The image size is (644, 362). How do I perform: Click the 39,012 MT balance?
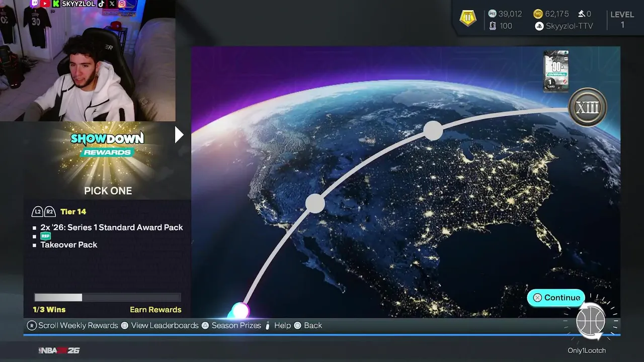pyautogui.click(x=510, y=14)
